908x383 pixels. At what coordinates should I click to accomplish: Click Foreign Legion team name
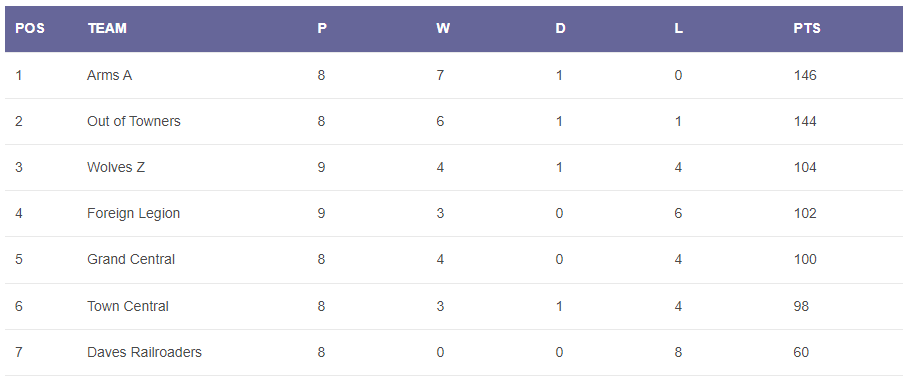(x=134, y=213)
